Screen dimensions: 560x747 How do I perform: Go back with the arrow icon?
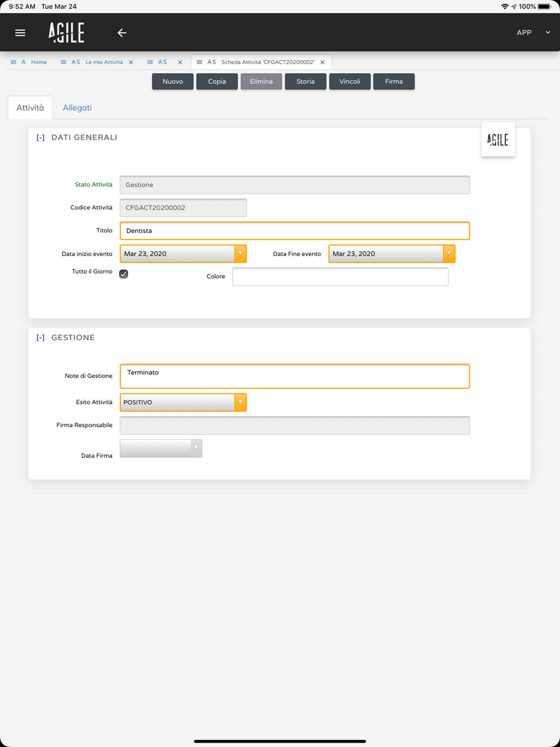click(x=122, y=33)
